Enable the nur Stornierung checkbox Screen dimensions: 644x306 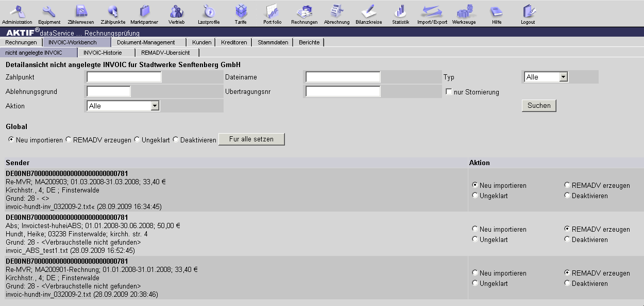point(449,92)
